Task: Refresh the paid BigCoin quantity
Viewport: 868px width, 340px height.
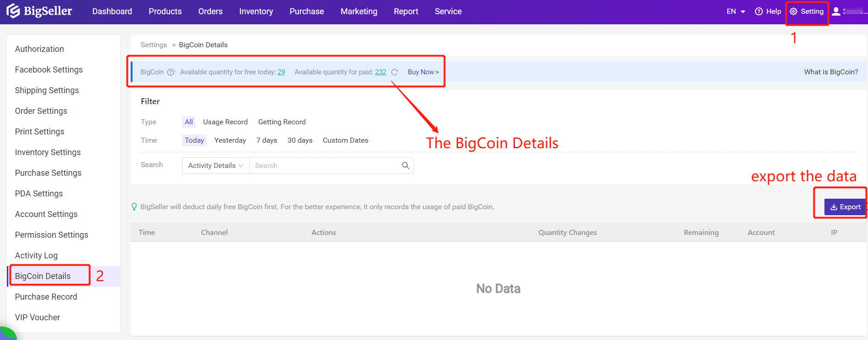Action: coord(394,72)
